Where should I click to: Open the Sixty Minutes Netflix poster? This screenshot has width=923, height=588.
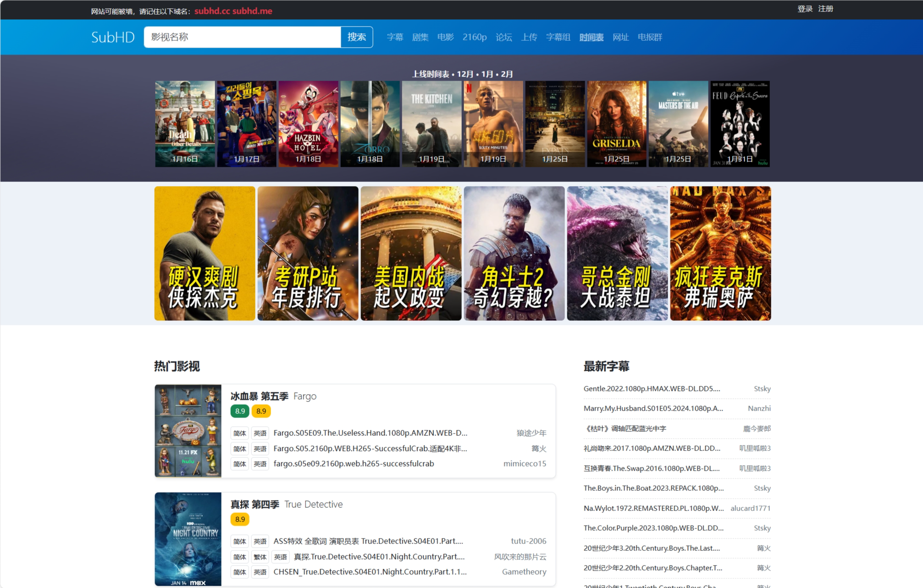(493, 124)
